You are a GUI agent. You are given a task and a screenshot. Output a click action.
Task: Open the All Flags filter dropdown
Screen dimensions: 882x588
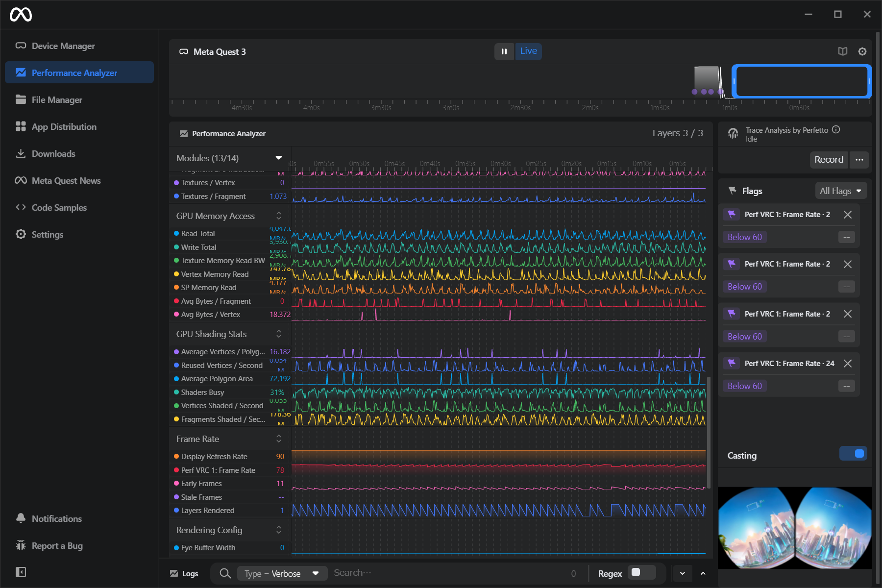coord(840,191)
